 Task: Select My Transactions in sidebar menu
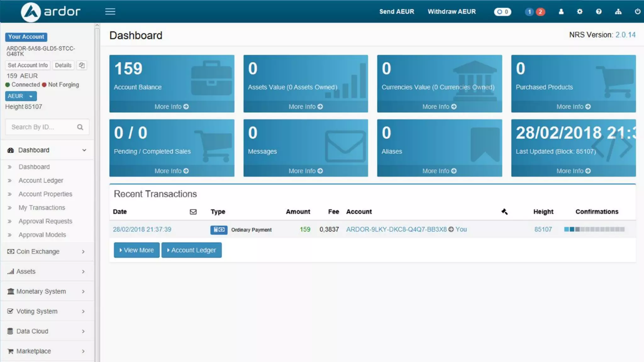(42, 208)
